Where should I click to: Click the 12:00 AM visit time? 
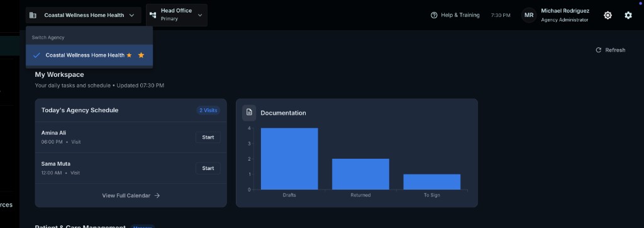click(52, 173)
